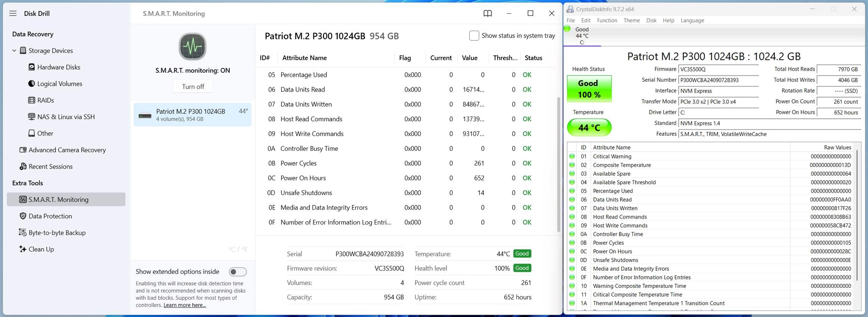868x317 pixels.
Task: Enable Show status in system tray checkbox
Action: pyautogui.click(x=474, y=36)
